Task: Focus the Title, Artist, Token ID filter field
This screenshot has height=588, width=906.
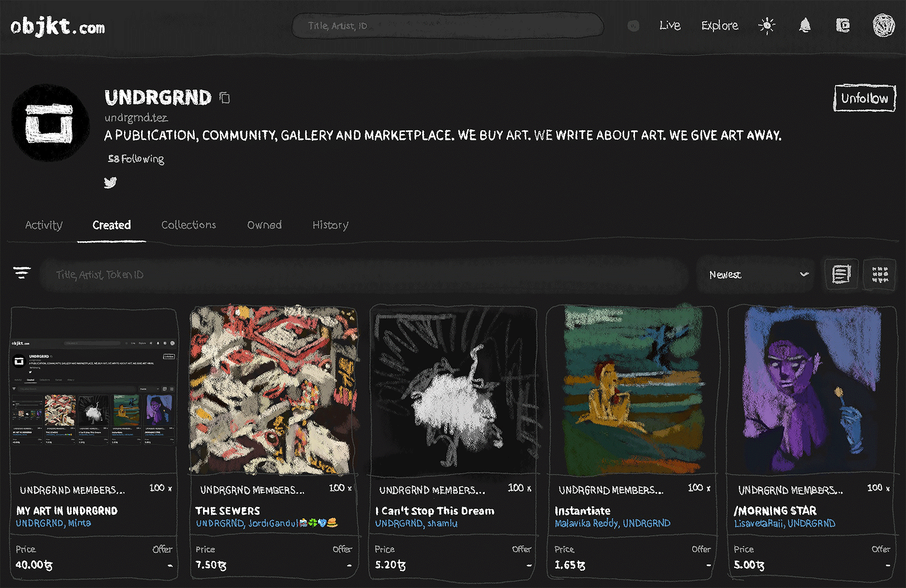Action: coord(365,275)
